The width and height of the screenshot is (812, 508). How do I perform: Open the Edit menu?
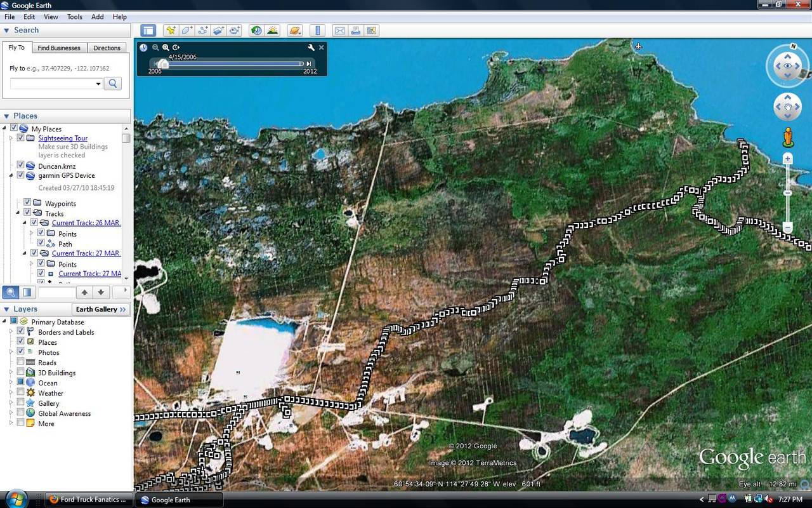[x=29, y=17]
